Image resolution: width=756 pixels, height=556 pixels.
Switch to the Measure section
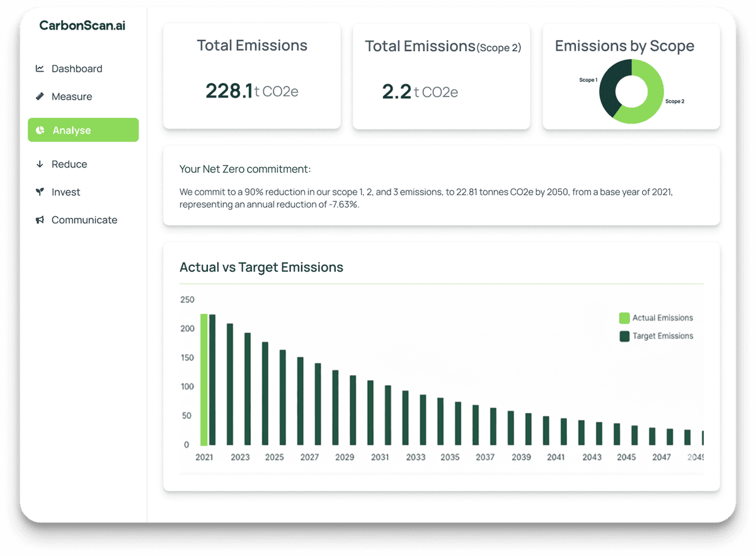tap(72, 96)
